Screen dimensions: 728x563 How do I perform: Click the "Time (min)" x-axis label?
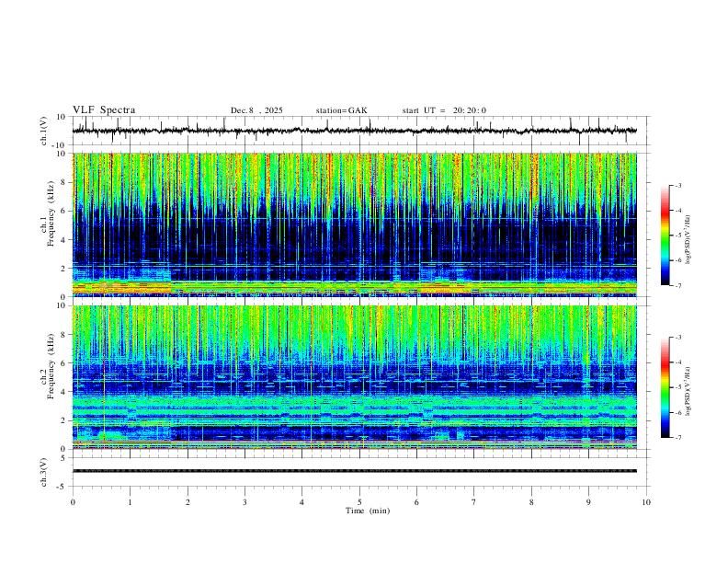point(368,511)
